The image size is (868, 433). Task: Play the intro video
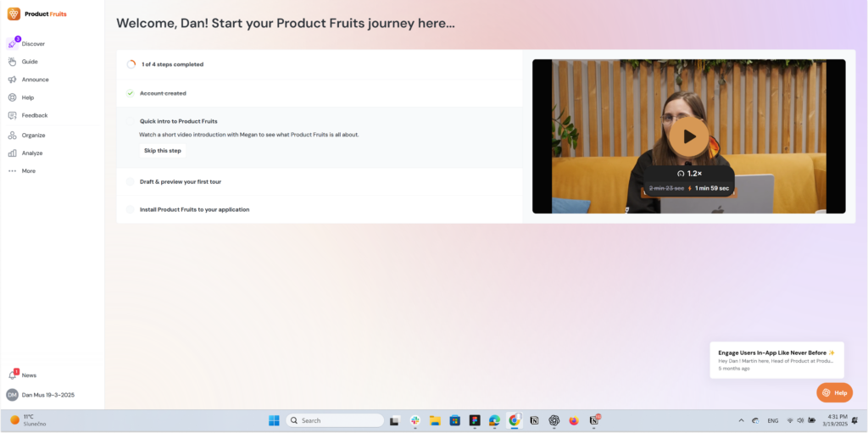(688, 136)
